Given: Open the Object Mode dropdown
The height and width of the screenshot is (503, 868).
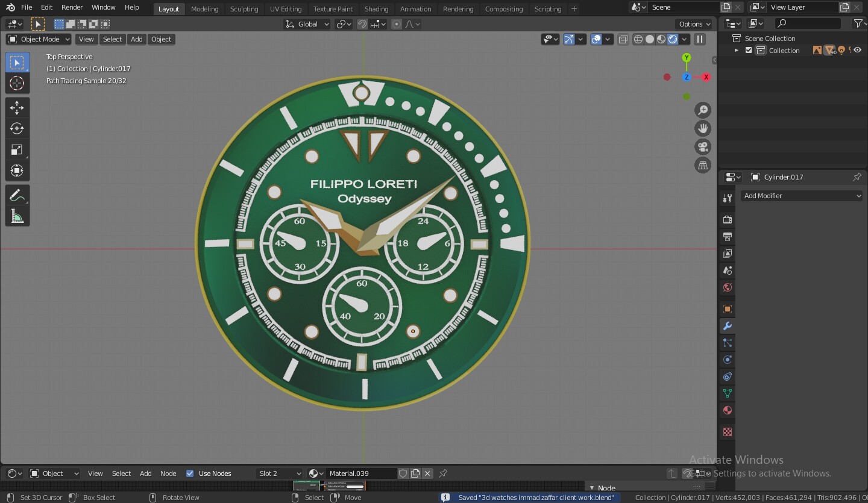Looking at the screenshot, I should coord(39,39).
